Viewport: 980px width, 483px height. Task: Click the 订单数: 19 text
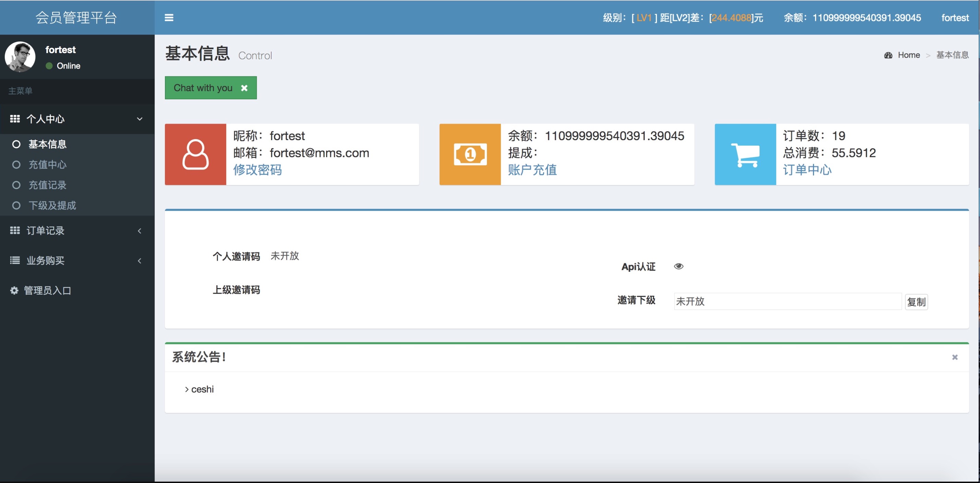point(814,136)
